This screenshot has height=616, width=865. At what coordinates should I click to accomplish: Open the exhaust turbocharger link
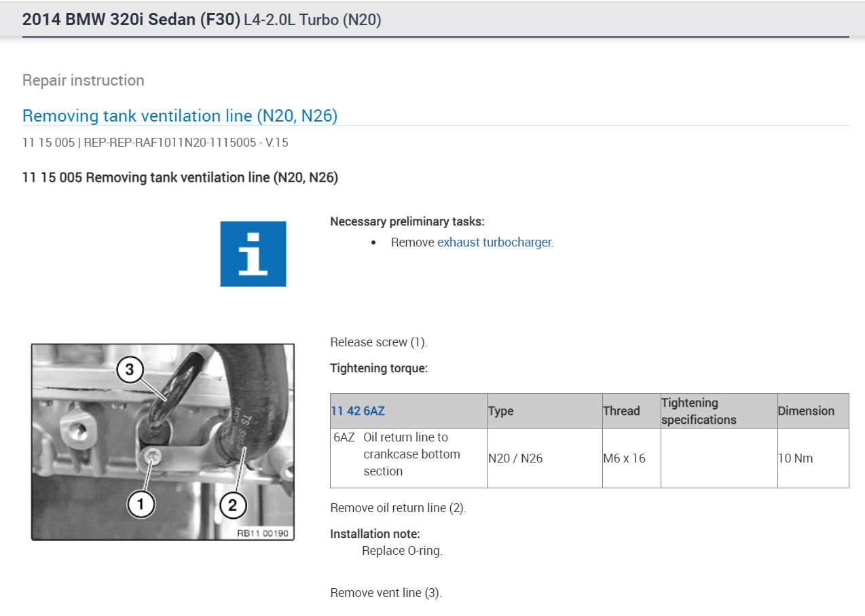pos(494,242)
